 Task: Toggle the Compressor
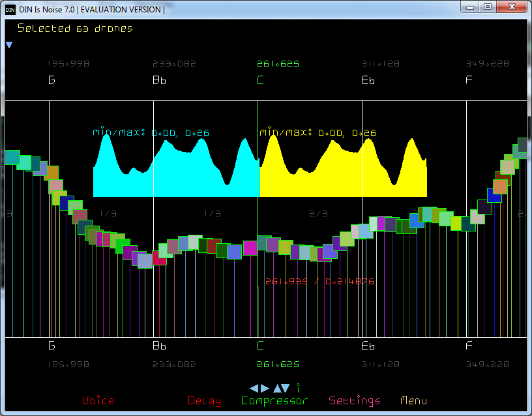click(x=274, y=400)
